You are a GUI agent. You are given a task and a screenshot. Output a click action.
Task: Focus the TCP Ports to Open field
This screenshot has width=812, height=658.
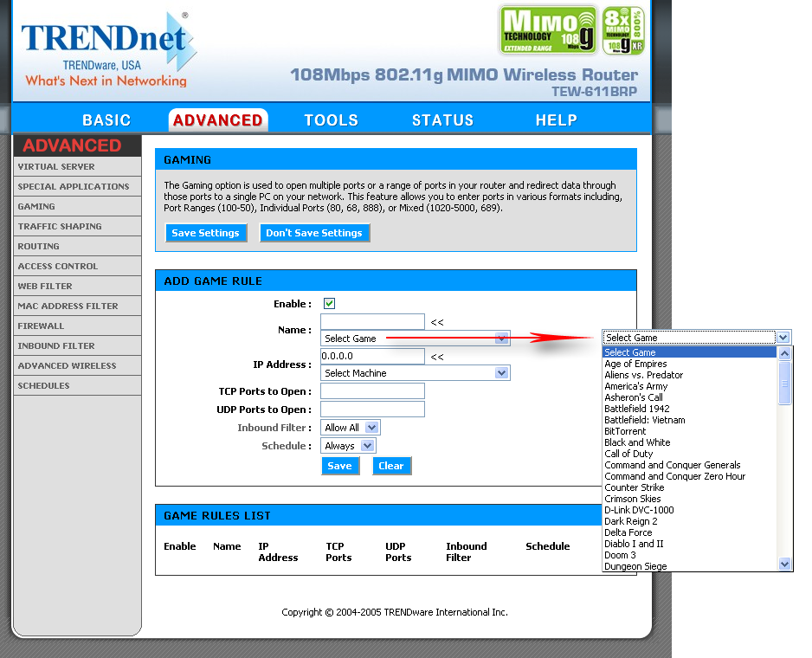[x=372, y=390]
